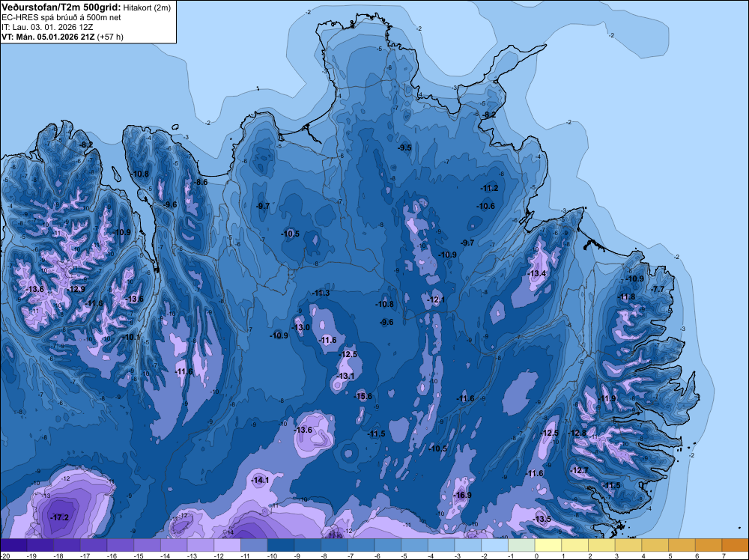The width and height of the screenshot is (749, 560).
Task: Pick legend swatch between 6 and 7
Action: click(709, 545)
